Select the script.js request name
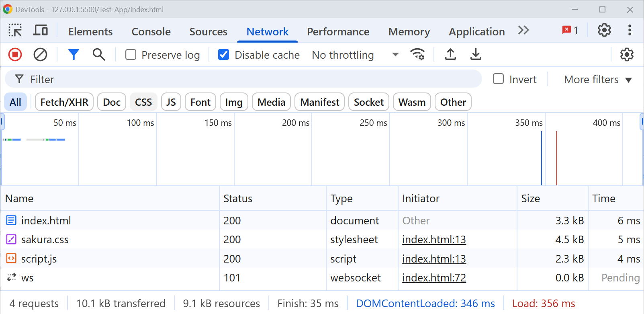The width and height of the screenshot is (644, 314). 39,259
